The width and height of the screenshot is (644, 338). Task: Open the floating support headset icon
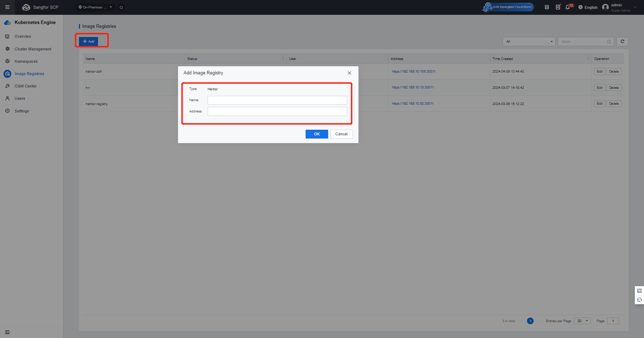coord(639,300)
